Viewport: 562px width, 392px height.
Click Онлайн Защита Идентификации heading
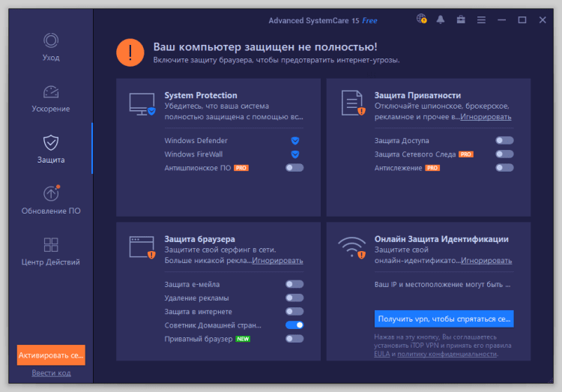pos(441,239)
